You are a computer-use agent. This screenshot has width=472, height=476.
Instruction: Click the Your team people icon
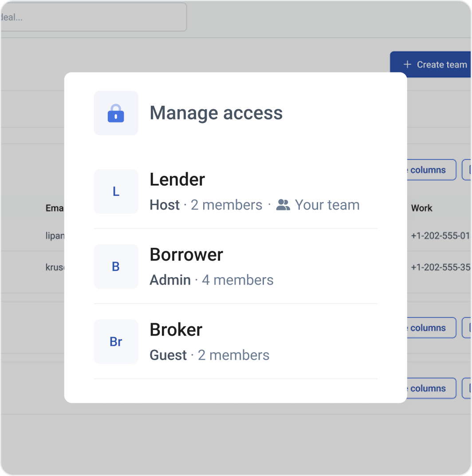point(283,205)
